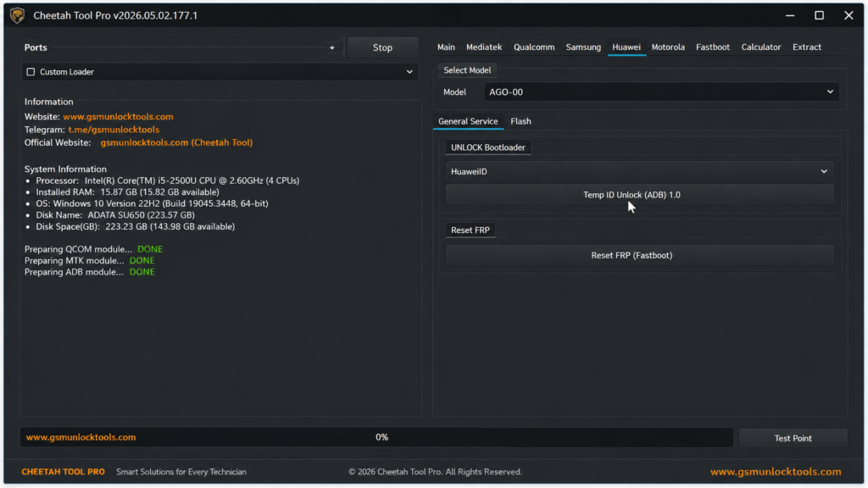This screenshot has width=868, height=488.
Task: Open the gsmunlocktools.com (Cheetah Tool) official link
Action: click(176, 142)
